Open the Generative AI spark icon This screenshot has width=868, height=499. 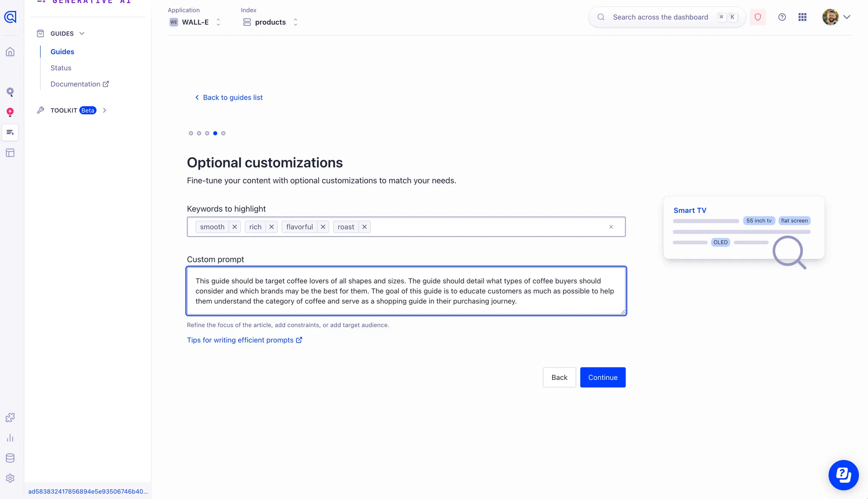coord(10,112)
